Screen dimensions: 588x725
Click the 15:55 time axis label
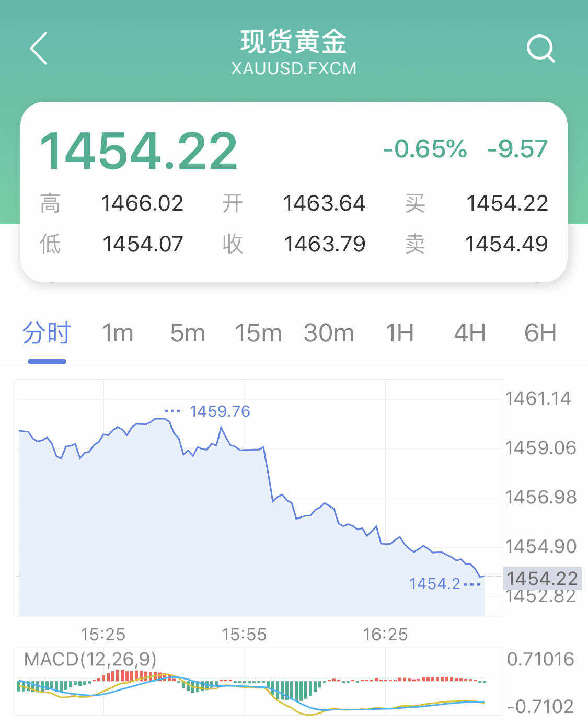coord(244,635)
